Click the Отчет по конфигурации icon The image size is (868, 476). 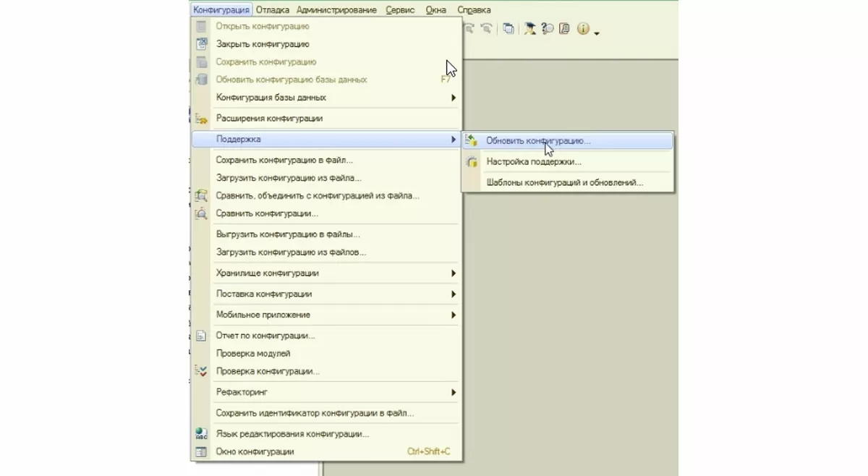tap(202, 336)
